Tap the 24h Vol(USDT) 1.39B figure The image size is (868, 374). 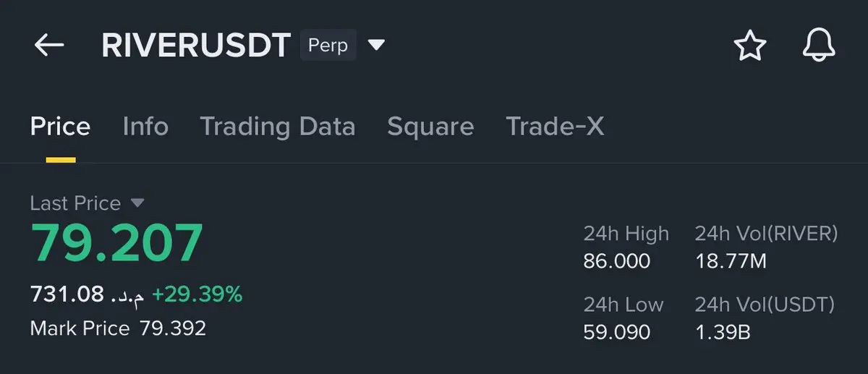(723, 332)
